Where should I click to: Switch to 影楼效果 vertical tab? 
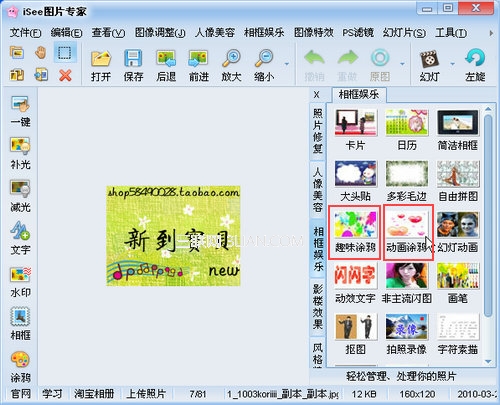click(318, 306)
